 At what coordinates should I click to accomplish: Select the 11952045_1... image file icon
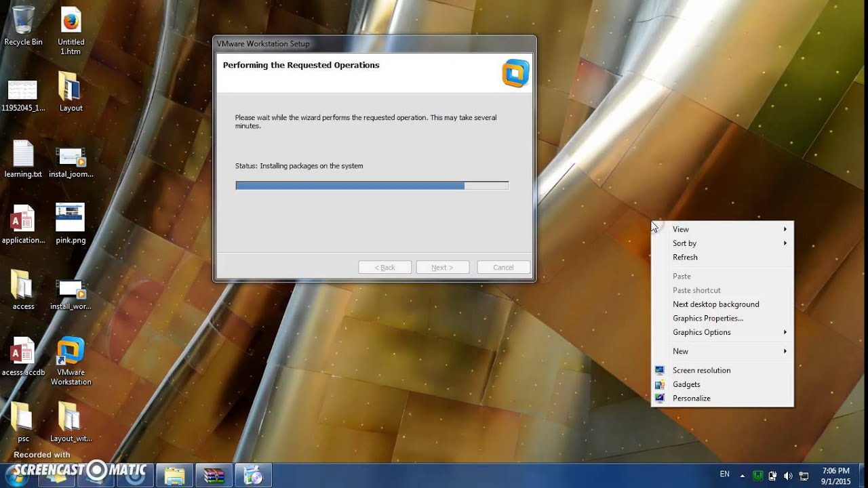(23, 95)
